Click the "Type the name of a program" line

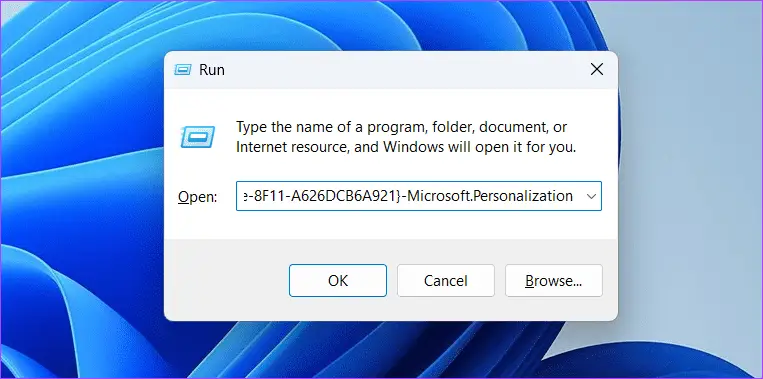tap(401, 127)
